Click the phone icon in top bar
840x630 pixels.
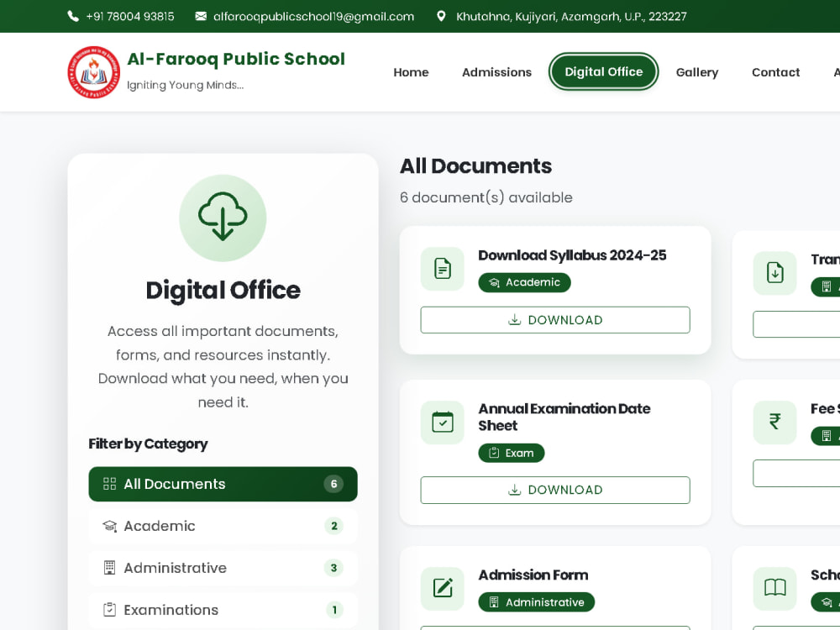click(x=73, y=16)
